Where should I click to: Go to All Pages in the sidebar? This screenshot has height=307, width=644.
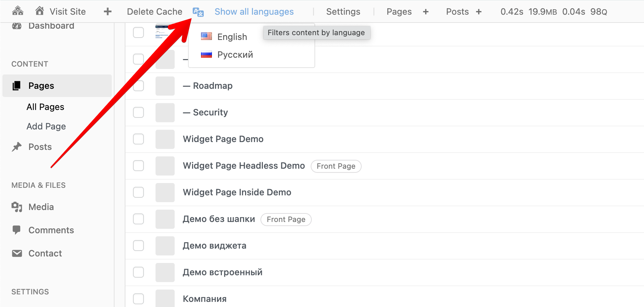pos(45,107)
